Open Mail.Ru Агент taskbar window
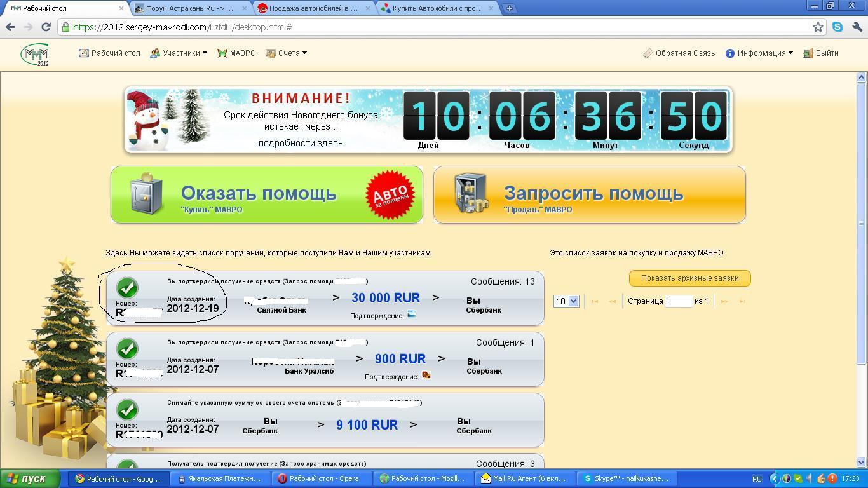The height and width of the screenshot is (488, 868). click(x=525, y=479)
